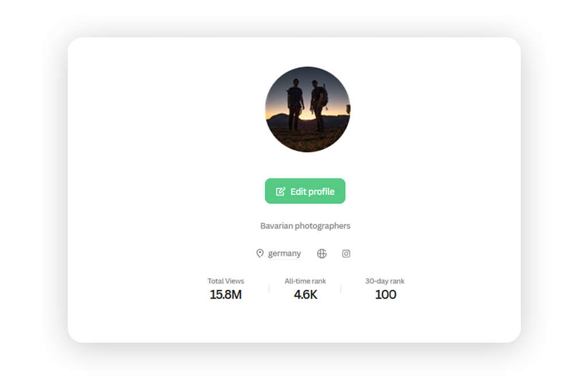Screen dimensions: 588x392
Task: Click the backpack-wearing silhouette in avatar
Action: [x=319, y=105]
